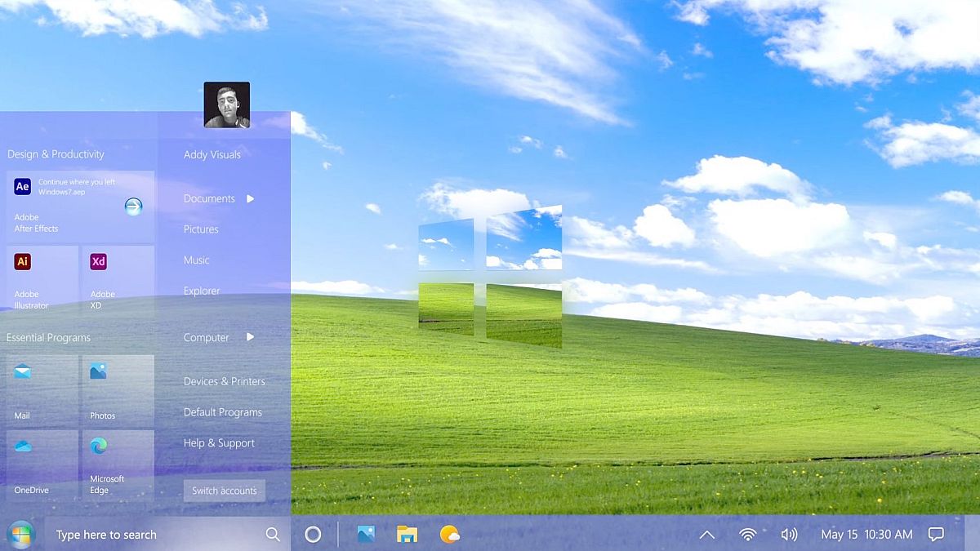Launch Adobe Illustrator from the start menu
Viewport: 980px width, 551px height.
click(42, 279)
